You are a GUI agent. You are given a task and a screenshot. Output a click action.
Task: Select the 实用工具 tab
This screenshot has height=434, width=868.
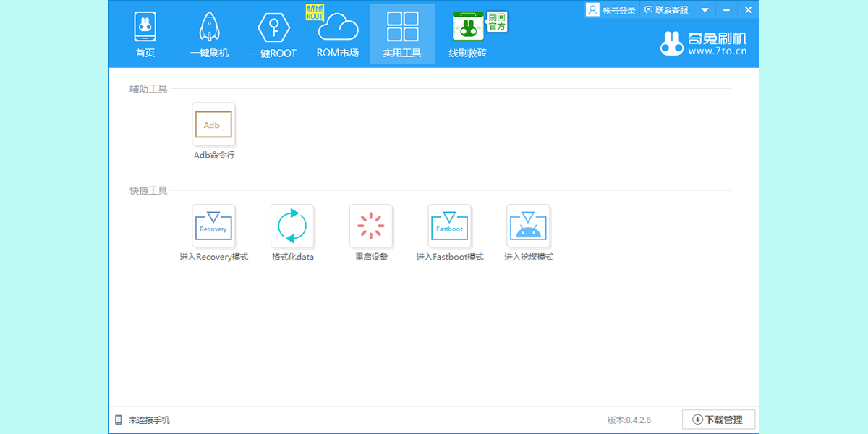pyautogui.click(x=402, y=35)
